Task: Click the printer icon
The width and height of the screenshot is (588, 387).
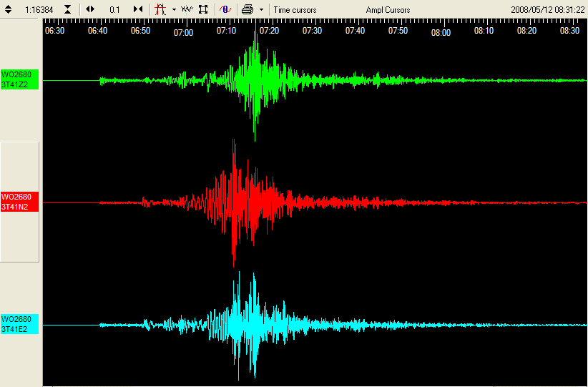Action: pos(247,9)
